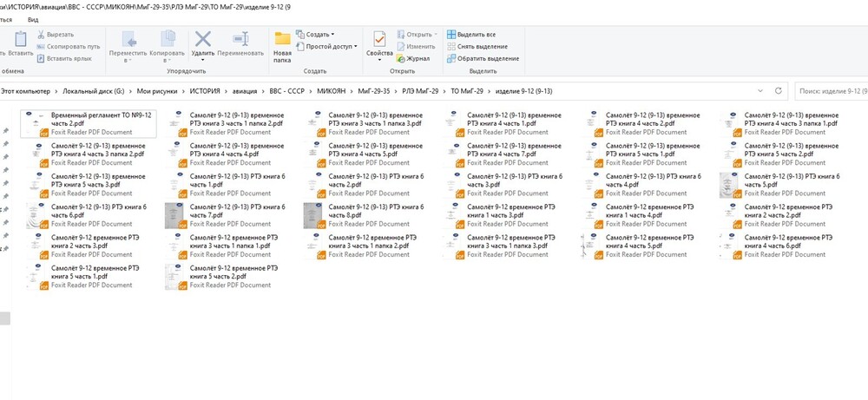The image size is (868, 400).
Task: Select Самолёт 9-12 временное РТЭ книга 4 часть 5.pdf
Action: pyautogui.click(x=643, y=246)
